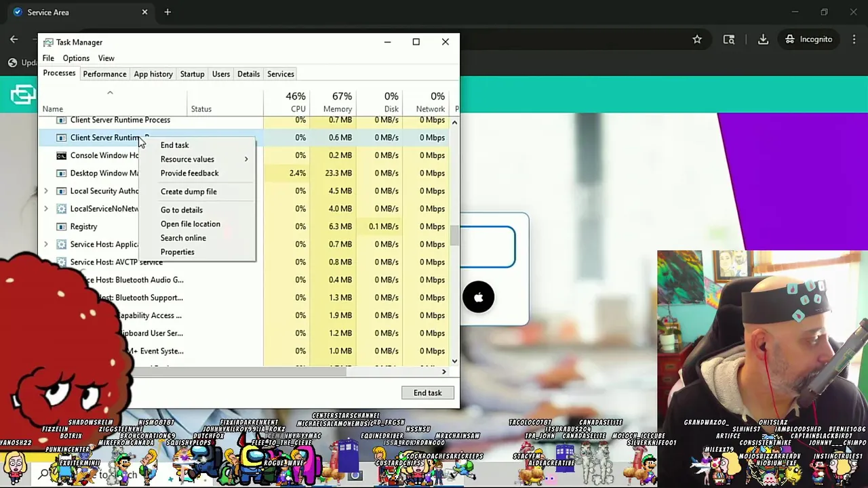868x488 pixels.
Task: Select the Registry process row
Action: (244, 226)
